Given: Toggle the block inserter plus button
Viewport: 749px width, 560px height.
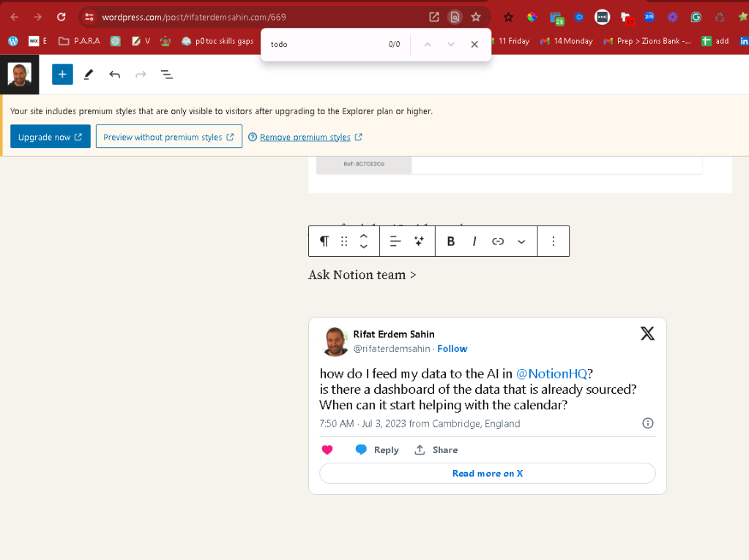Looking at the screenshot, I should coord(62,75).
